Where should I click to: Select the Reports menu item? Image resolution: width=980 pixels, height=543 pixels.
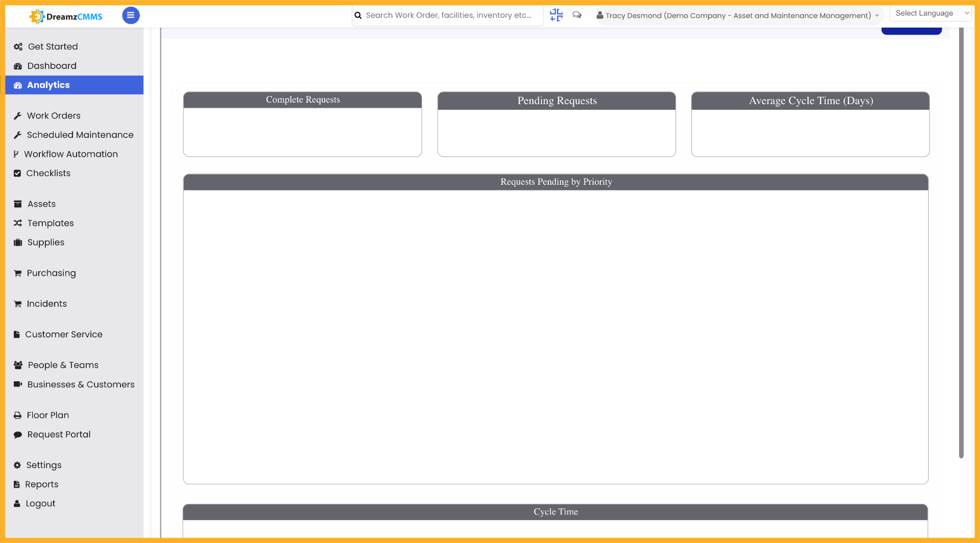click(42, 484)
